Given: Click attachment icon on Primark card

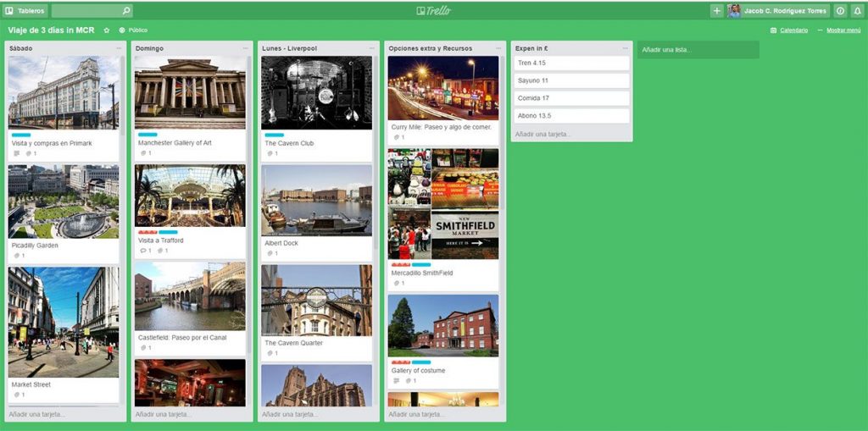Looking at the screenshot, I should coord(31,153).
